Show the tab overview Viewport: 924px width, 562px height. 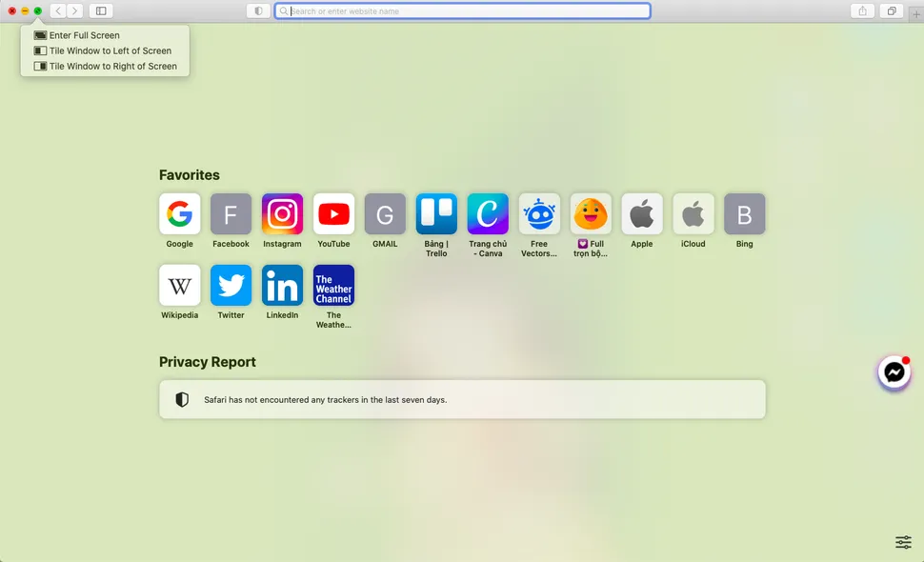[x=892, y=11]
